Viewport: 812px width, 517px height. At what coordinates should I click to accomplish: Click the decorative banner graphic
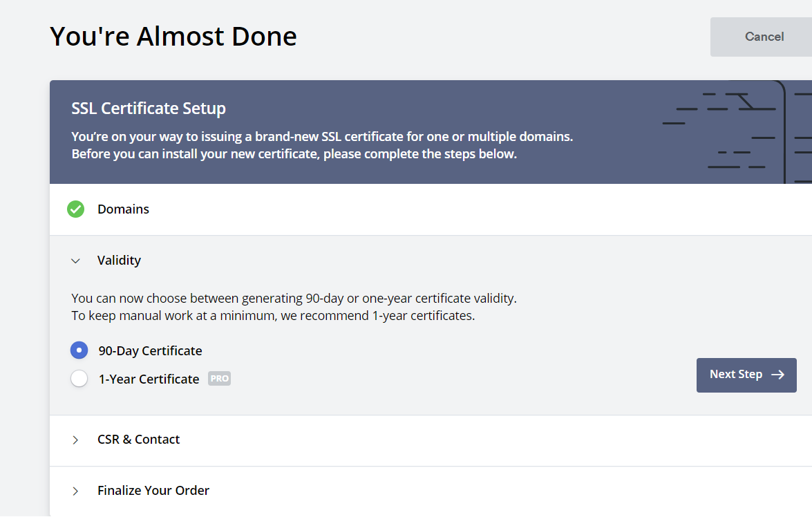(737, 131)
